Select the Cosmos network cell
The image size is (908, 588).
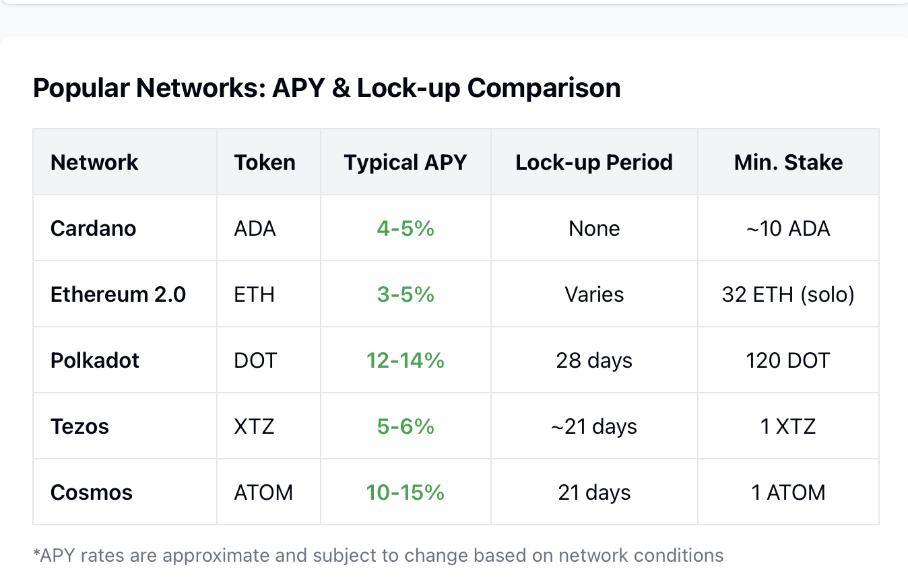92,492
